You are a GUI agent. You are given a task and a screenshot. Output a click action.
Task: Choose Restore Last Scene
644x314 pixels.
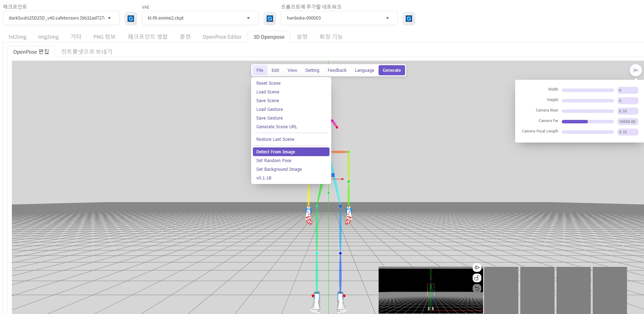[x=291, y=139]
